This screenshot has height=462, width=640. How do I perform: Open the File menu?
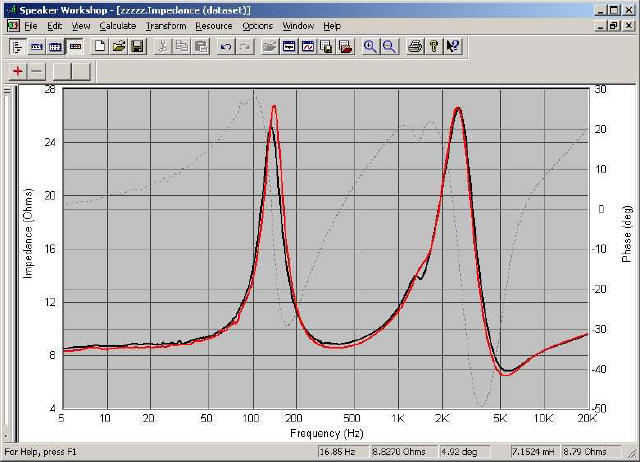[x=30, y=25]
